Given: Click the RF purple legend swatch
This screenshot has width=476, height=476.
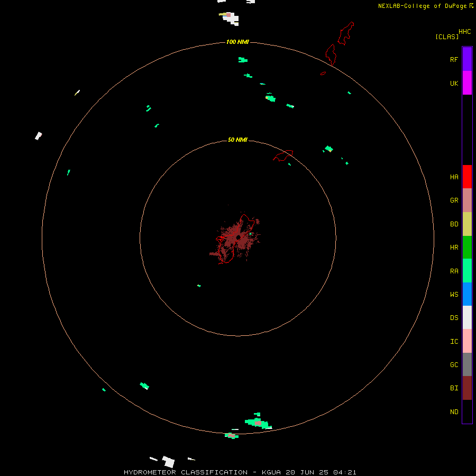Looking at the screenshot, I should 467,59.
